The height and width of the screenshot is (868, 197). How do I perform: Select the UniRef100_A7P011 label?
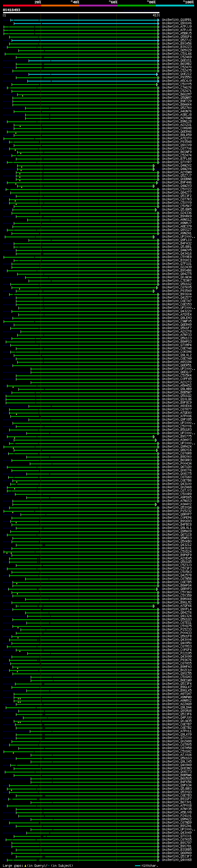[176, 731]
